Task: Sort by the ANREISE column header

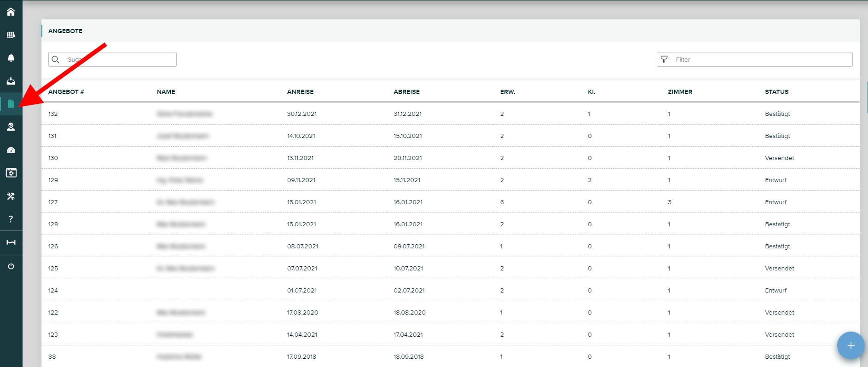Action: click(300, 92)
